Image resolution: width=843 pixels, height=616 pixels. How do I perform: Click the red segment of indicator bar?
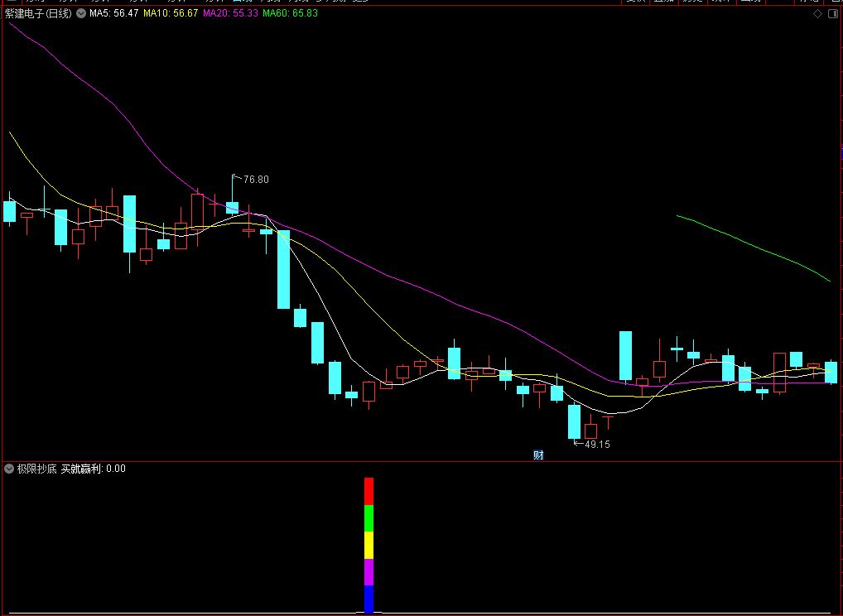[369, 491]
